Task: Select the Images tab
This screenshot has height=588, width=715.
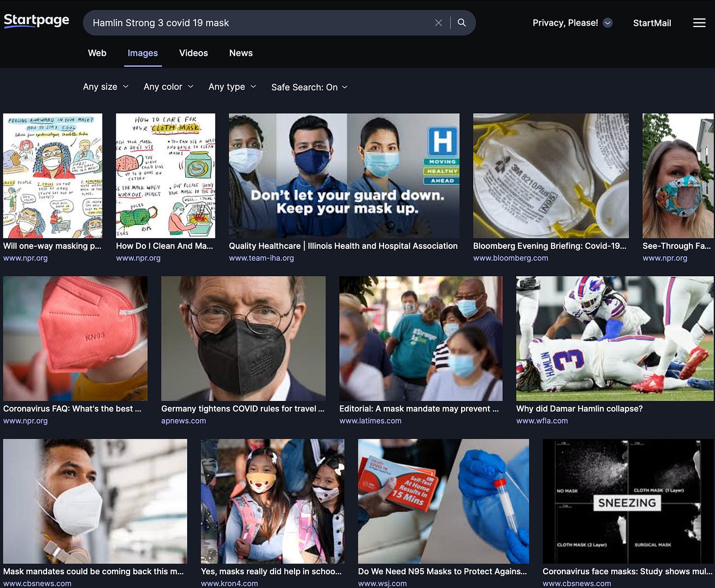Action: coord(143,53)
